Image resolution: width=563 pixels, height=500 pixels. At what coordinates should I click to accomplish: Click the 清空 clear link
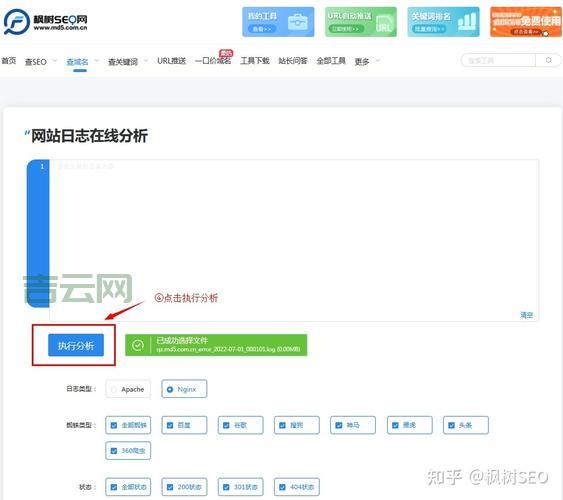527,315
